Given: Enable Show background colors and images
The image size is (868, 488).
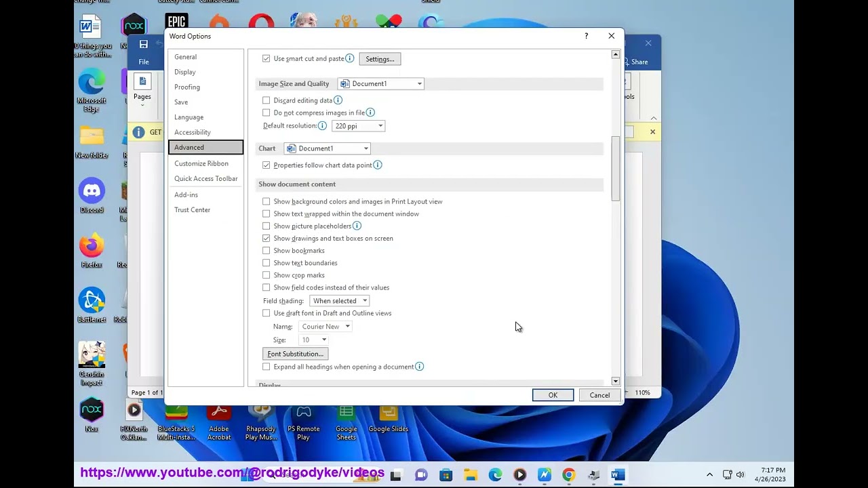Looking at the screenshot, I should [266, 201].
